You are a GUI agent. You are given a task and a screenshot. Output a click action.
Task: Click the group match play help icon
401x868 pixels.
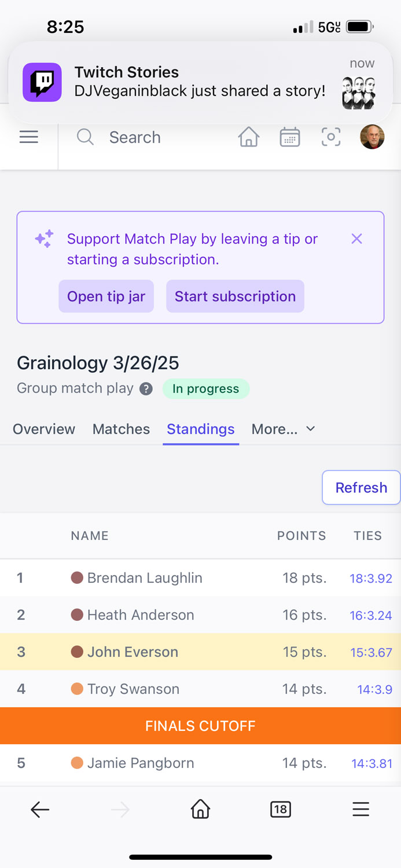146,389
